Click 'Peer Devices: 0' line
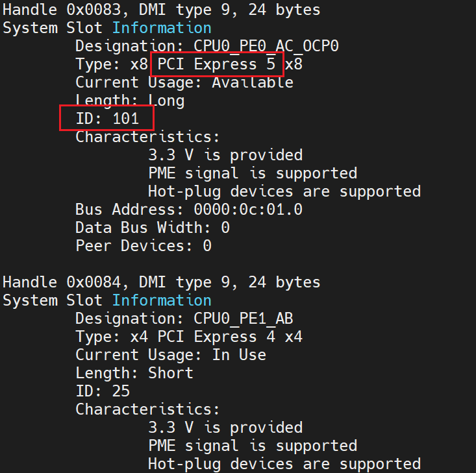Screen dimensions: 476x473 (143, 246)
